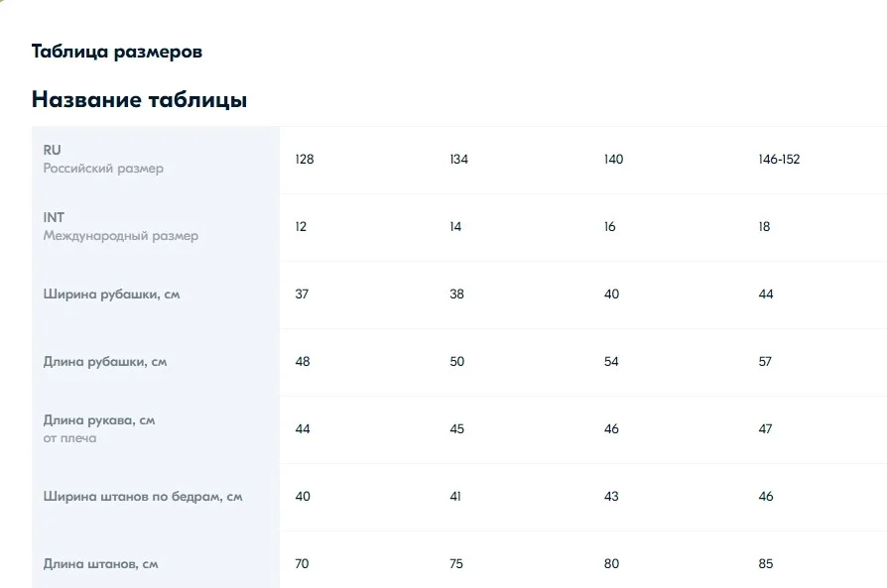Click pants hip width value 43
The height and width of the screenshot is (588, 887).
[611, 497]
